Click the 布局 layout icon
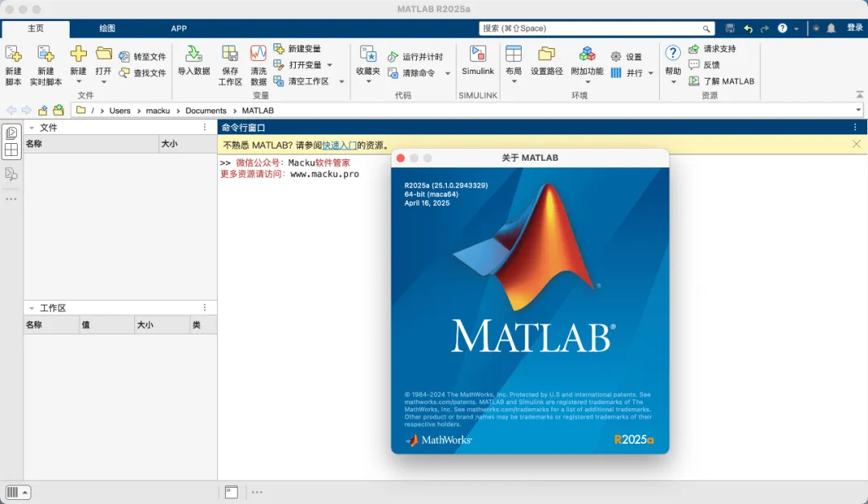 (514, 54)
